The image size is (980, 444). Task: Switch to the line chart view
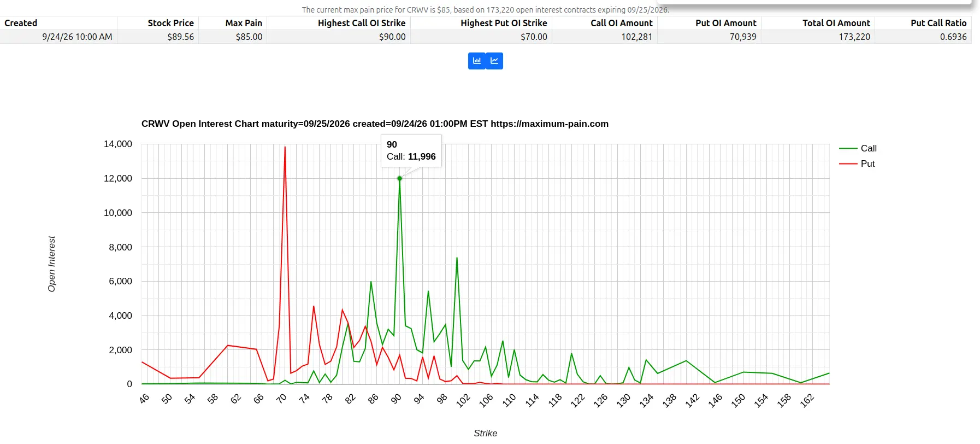[494, 61]
